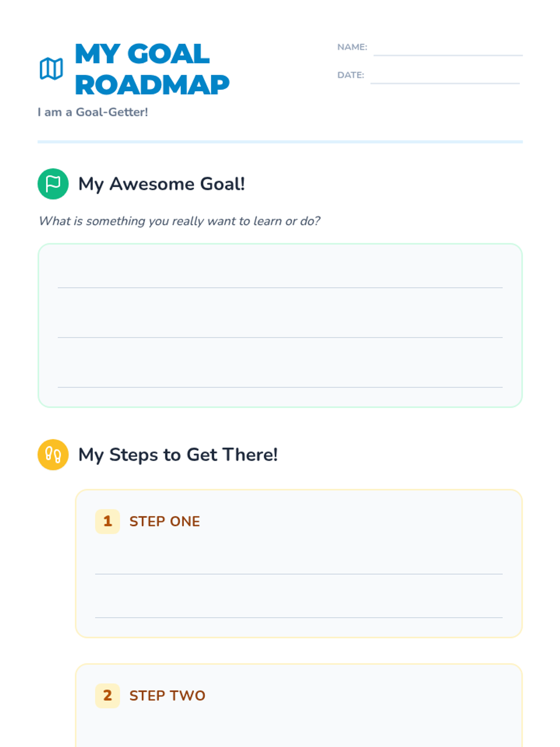The image size is (560, 747).
Task: Click the green flag goal icon
Action: [x=53, y=184]
